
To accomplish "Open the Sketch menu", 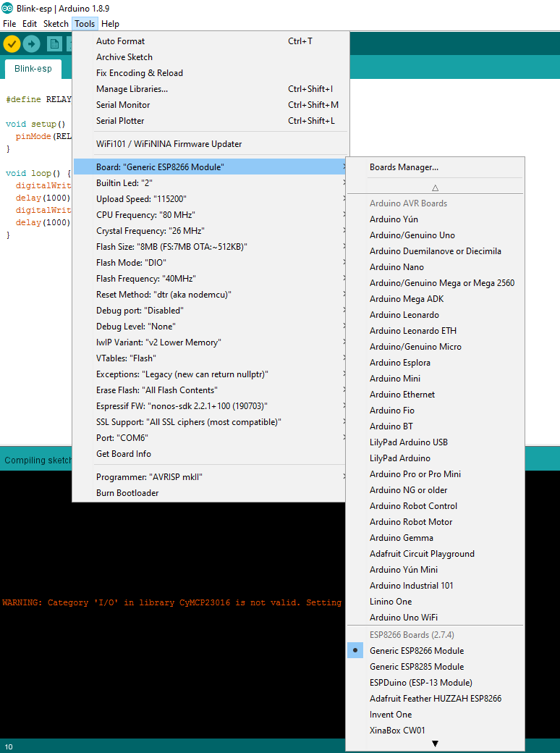I will click(56, 23).
